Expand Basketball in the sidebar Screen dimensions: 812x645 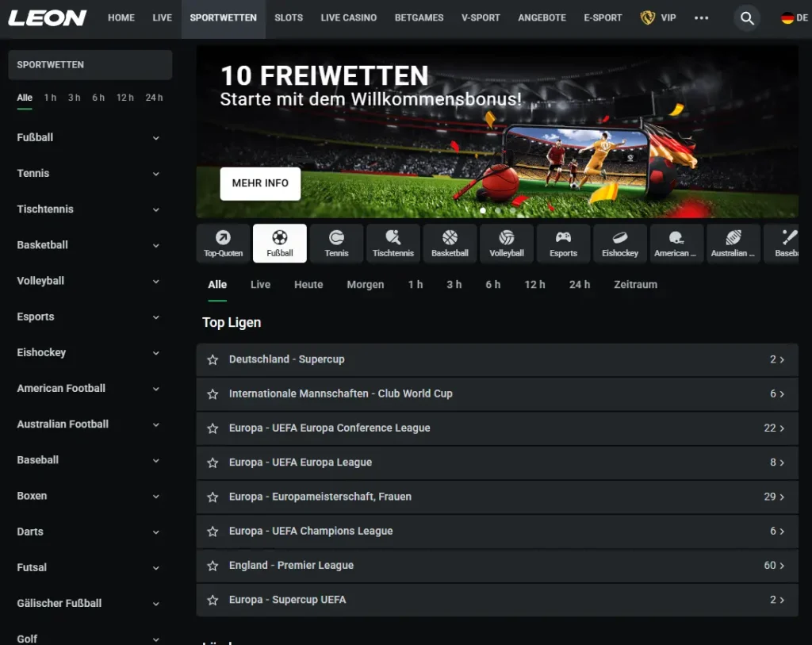pyautogui.click(x=156, y=245)
